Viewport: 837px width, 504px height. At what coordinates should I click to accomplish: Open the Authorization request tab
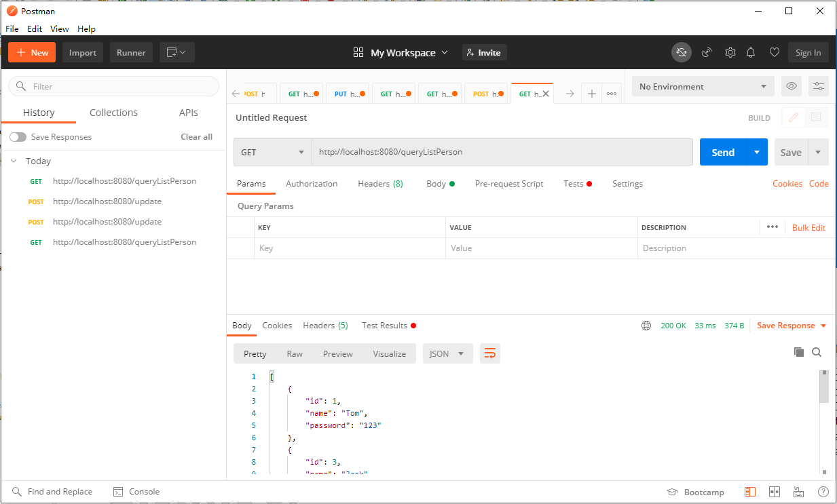(312, 184)
